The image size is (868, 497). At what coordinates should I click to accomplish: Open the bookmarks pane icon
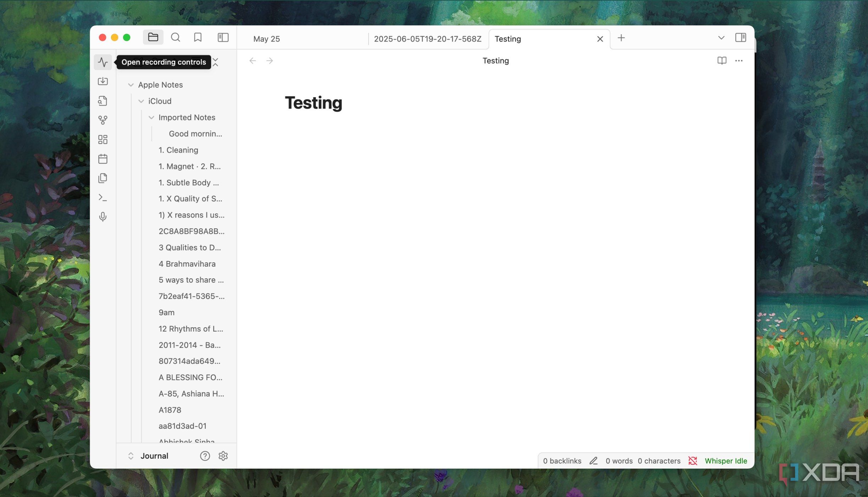click(198, 37)
